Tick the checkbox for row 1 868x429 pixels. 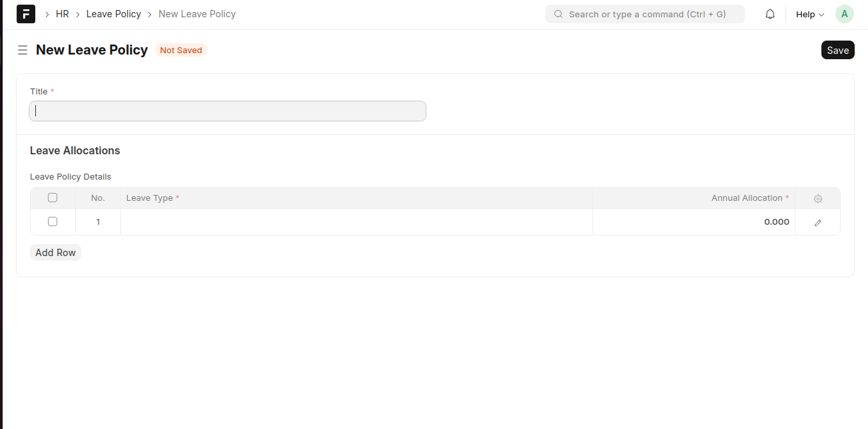53,221
